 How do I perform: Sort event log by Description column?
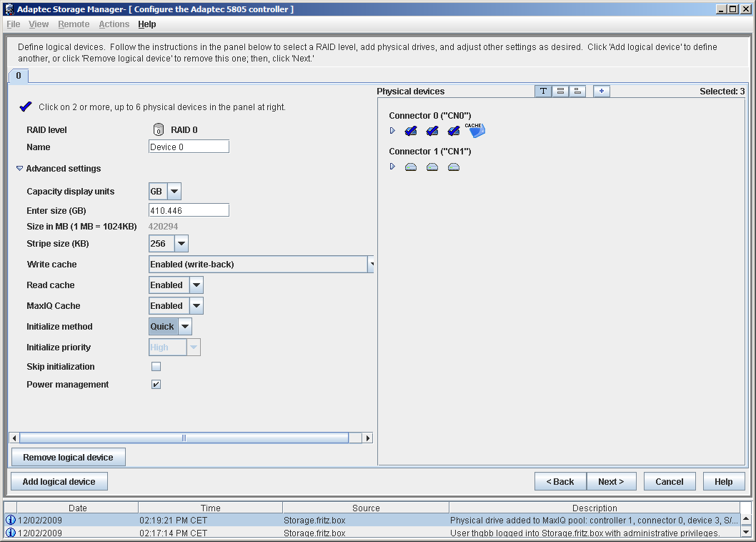click(x=595, y=508)
